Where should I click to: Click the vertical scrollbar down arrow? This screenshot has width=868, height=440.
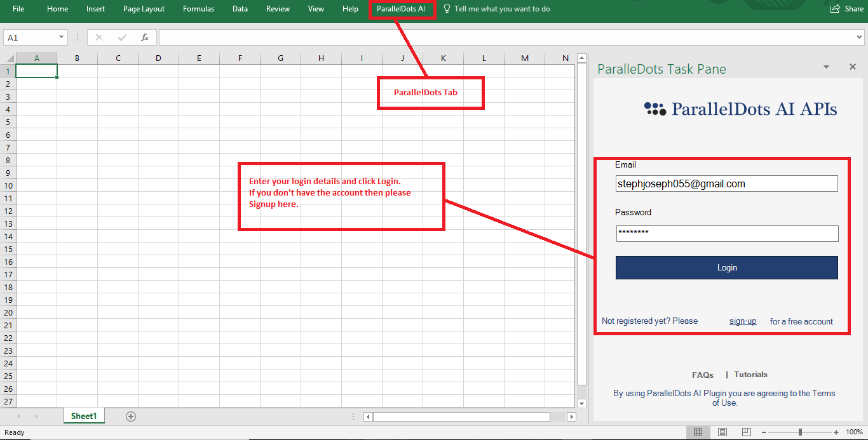[x=581, y=403]
